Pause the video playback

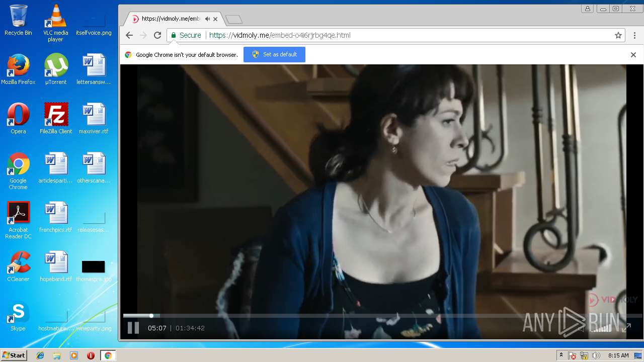pyautogui.click(x=133, y=328)
